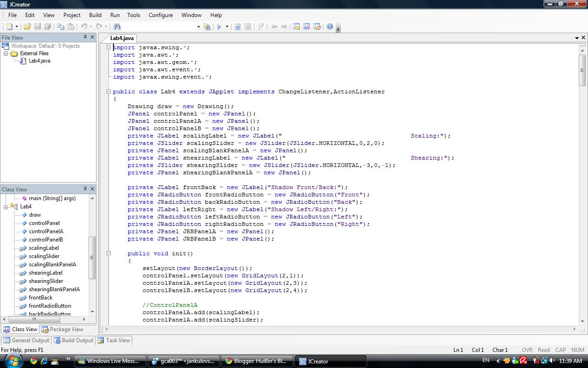Pin the File View panel

[85, 37]
